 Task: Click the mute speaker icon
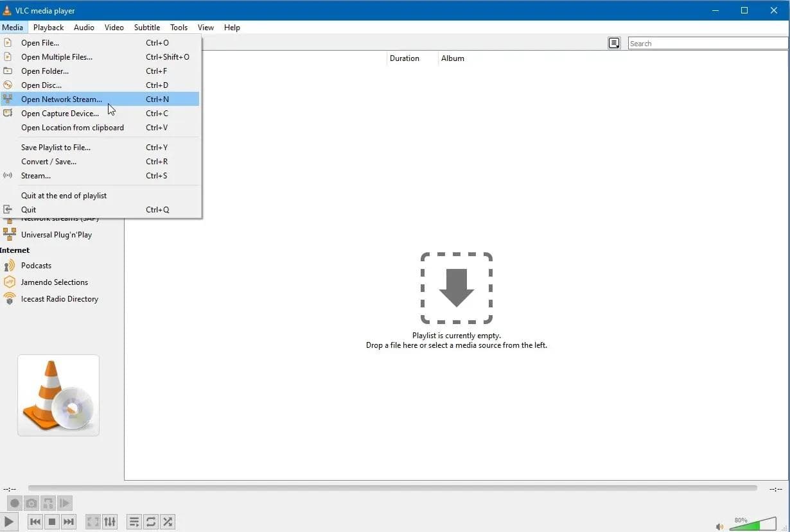click(x=719, y=526)
